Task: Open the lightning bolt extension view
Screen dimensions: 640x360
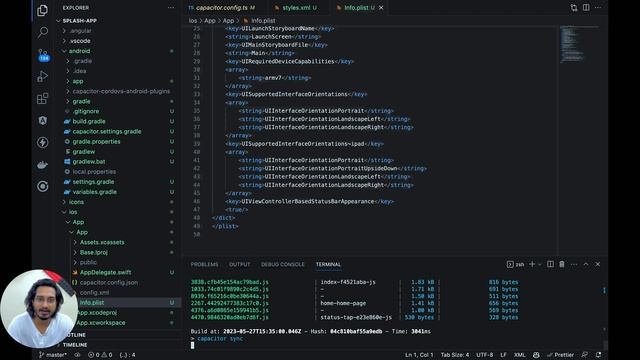Action: 42,142
